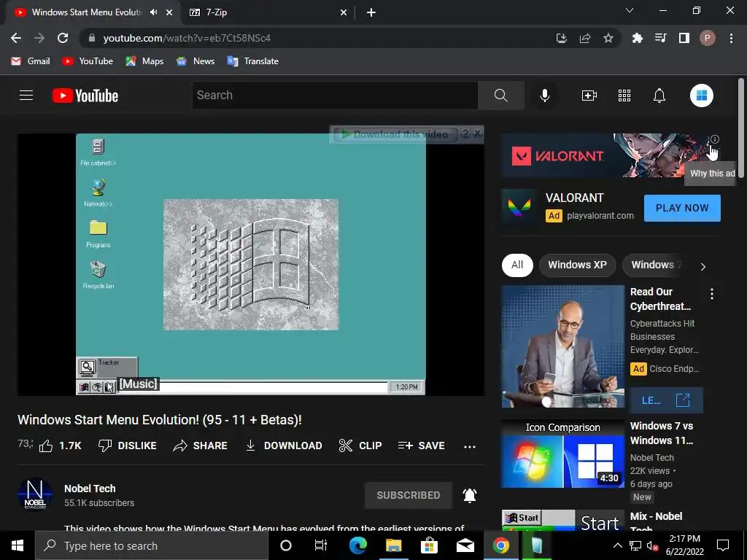
Task: Open Gmail bookmark
Action: pyautogui.click(x=30, y=61)
